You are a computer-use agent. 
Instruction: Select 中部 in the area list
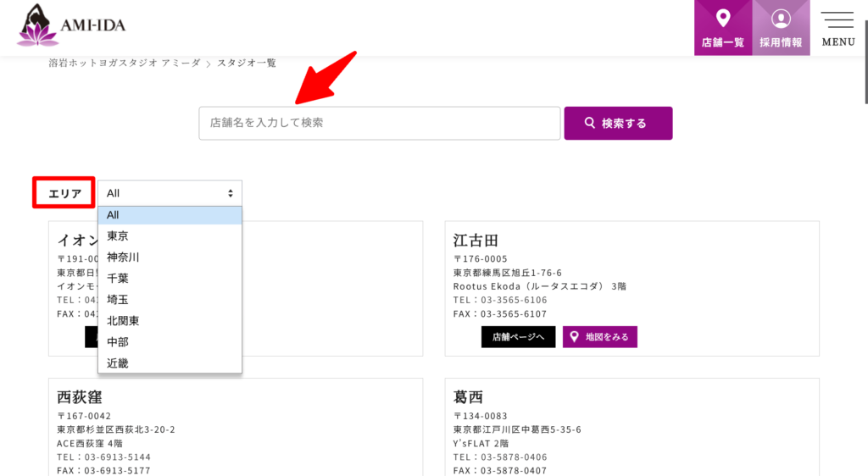point(170,342)
